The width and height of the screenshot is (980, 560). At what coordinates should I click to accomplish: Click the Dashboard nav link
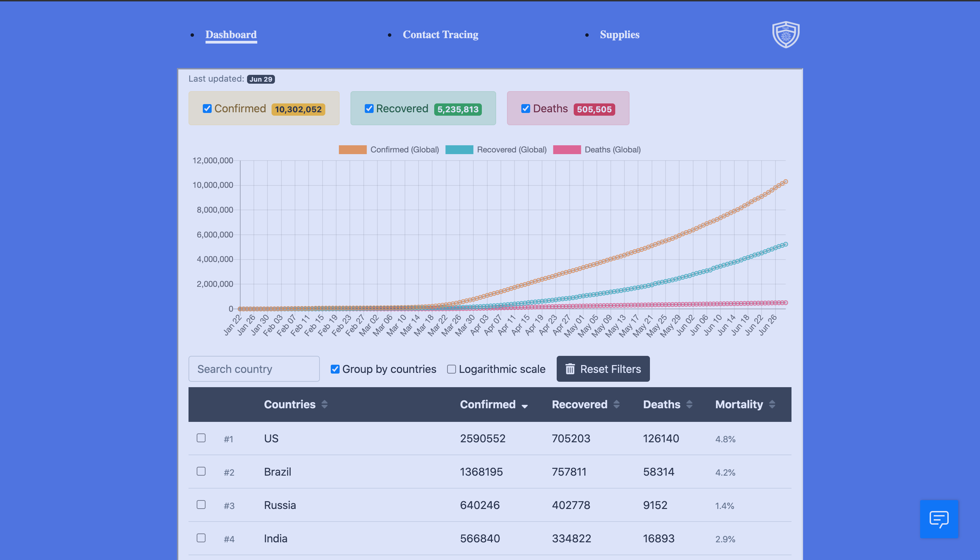[231, 35]
